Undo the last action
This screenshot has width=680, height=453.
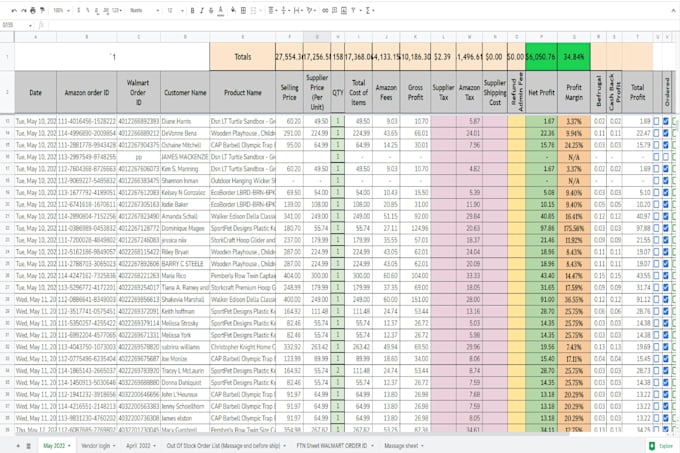pyautogui.click(x=14, y=10)
